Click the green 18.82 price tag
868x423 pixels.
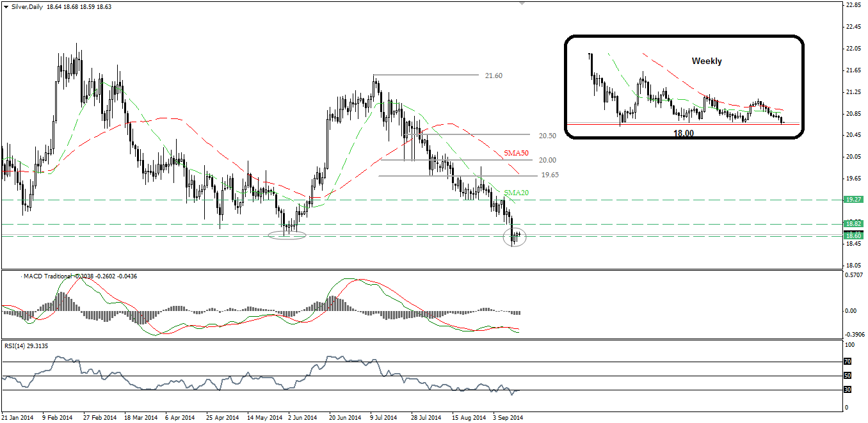tap(855, 224)
